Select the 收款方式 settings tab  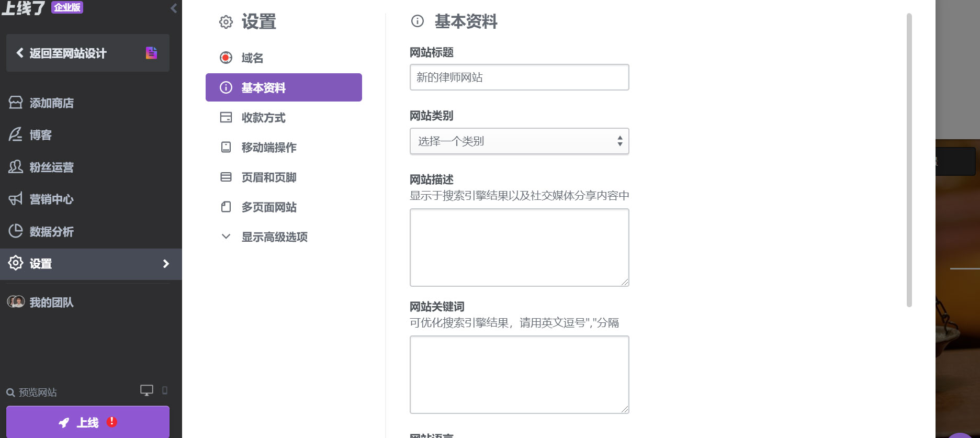coord(263,118)
